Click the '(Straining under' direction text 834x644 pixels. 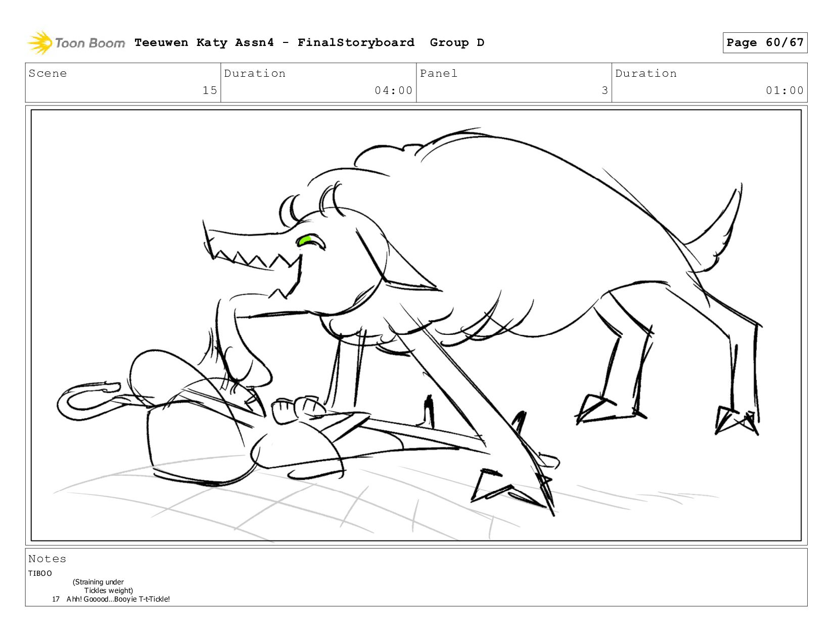(x=98, y=582)
